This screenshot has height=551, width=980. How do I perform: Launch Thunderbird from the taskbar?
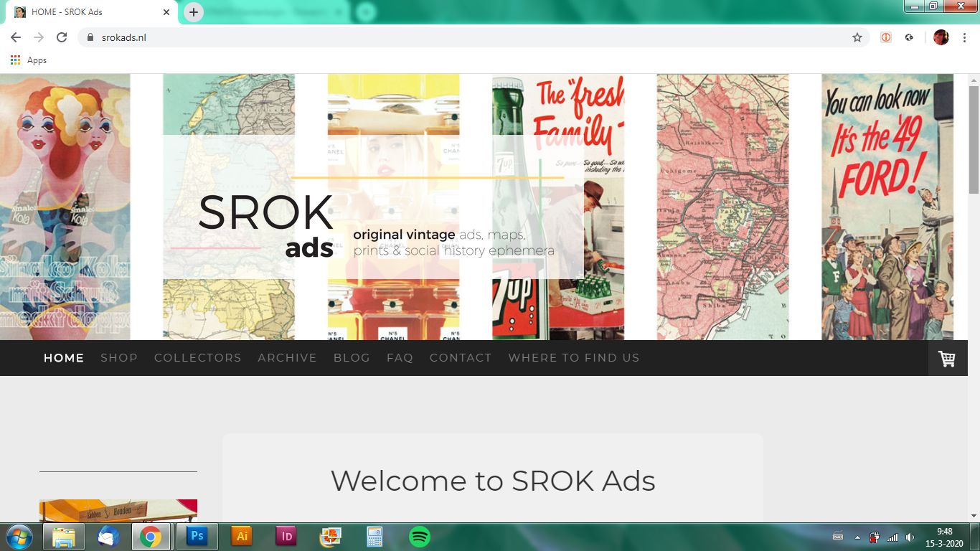(x=108, y=537)
